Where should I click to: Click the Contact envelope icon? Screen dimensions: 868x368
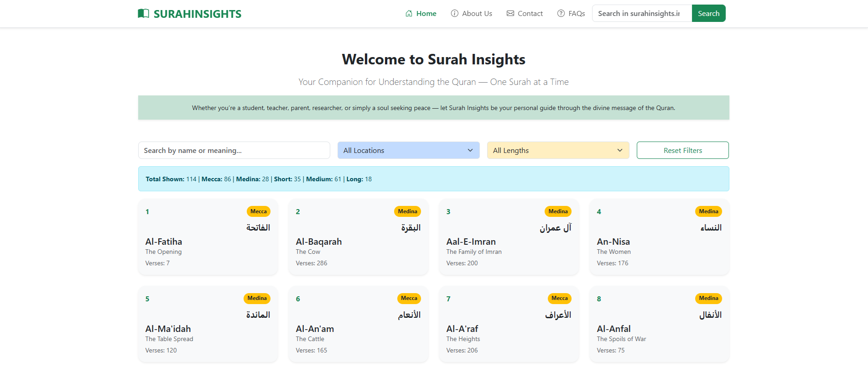click(510, 14)
